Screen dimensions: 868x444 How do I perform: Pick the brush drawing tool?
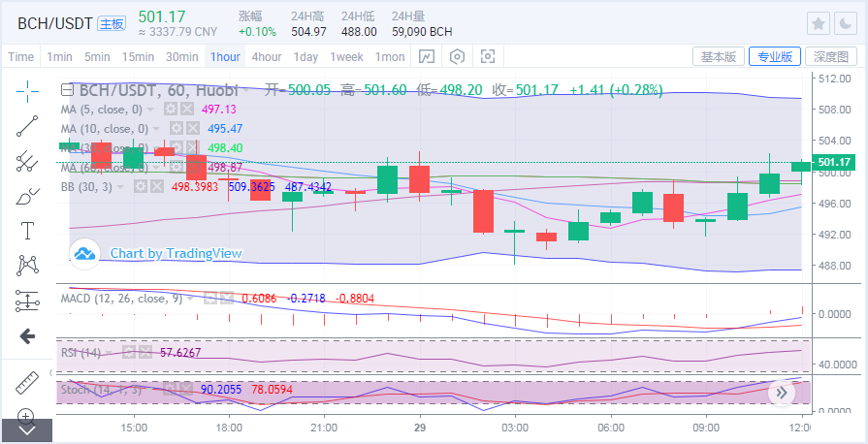26,196
